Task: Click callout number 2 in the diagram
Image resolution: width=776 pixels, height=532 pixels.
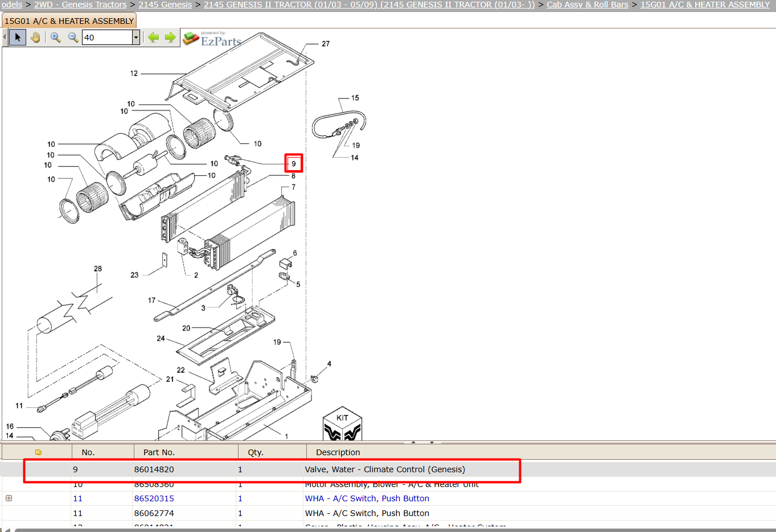Action: tap(196, 275)
